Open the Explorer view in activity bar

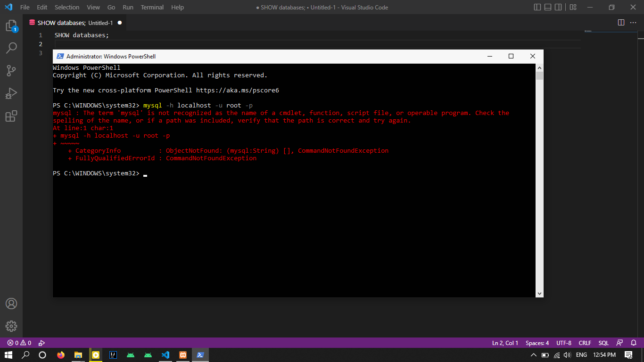point(11,26)
